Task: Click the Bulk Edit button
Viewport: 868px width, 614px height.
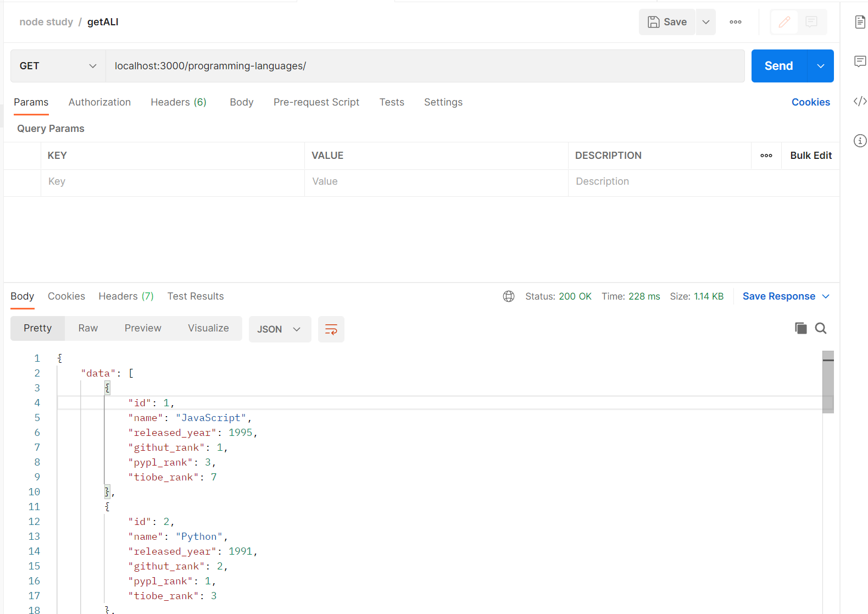Action: (811, 156)
